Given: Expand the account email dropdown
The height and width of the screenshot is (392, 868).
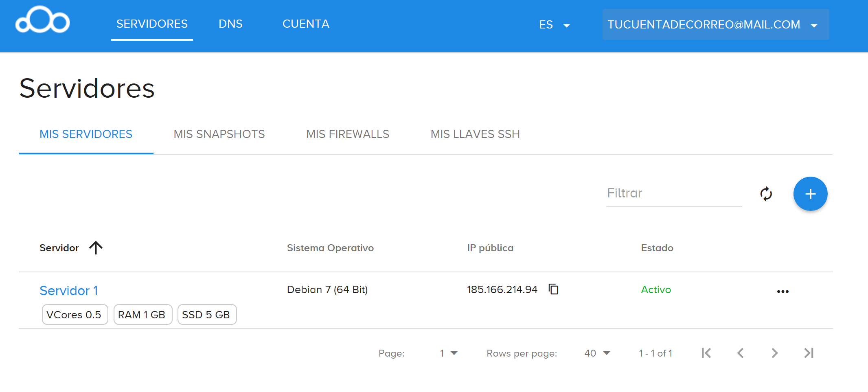Looking at the screenshot, I should pos(716,24).
